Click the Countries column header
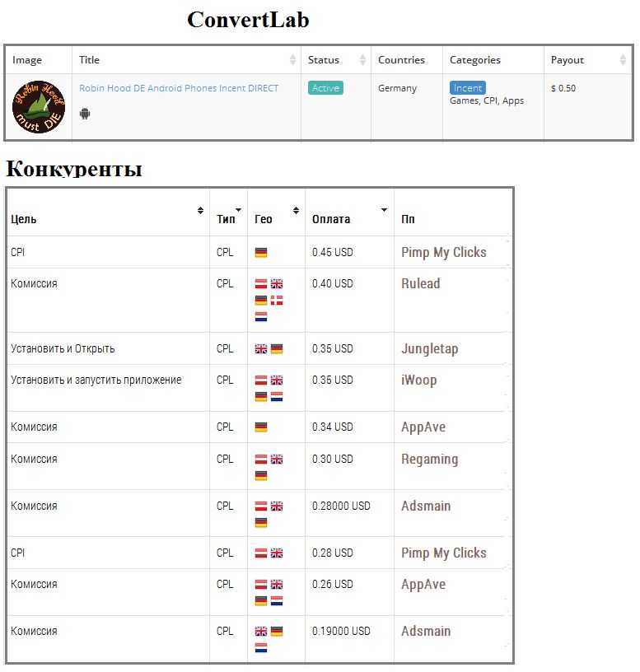Screen dimensions: 640x672 pyautogui.click(x=401, y=59)
